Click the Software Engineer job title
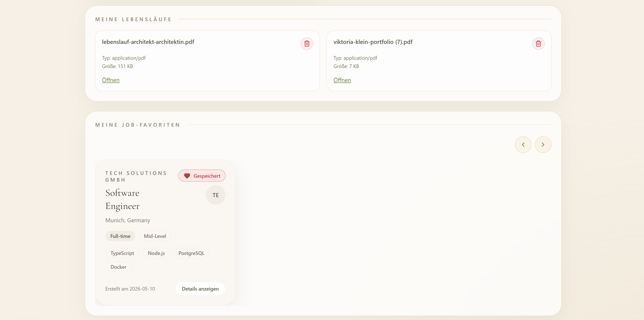644x320 pixels. coord(122,199)
